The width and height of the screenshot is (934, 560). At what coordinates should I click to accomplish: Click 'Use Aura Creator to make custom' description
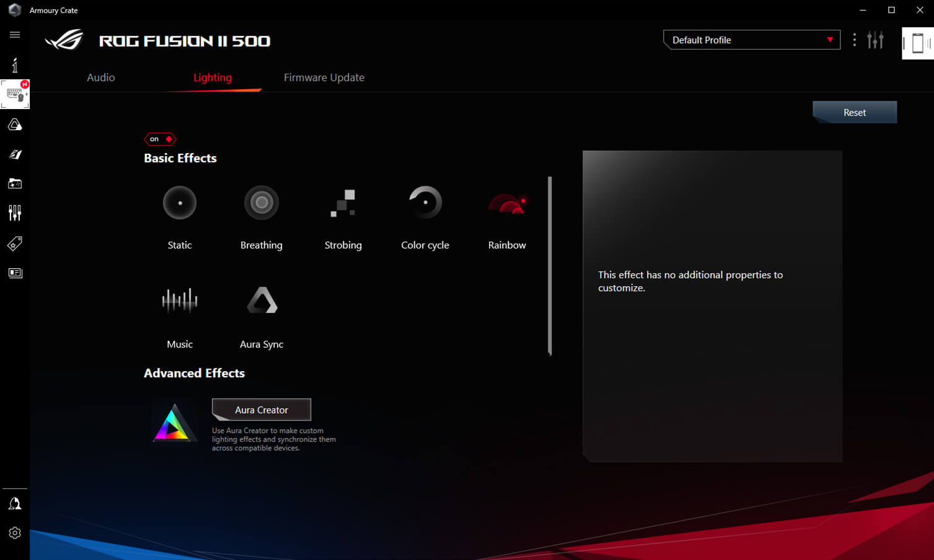[x=274, y=439]
